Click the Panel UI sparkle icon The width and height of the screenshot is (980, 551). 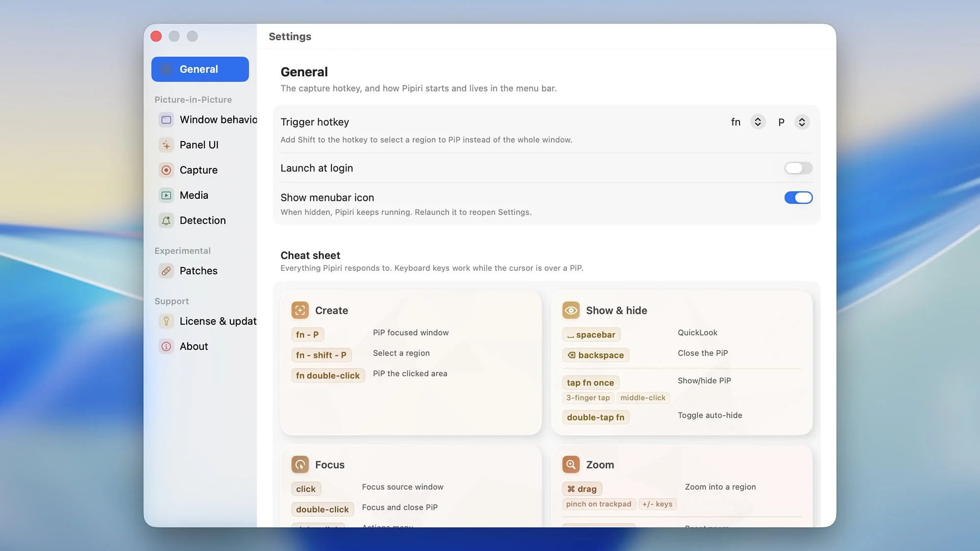(x=167, y=145)
